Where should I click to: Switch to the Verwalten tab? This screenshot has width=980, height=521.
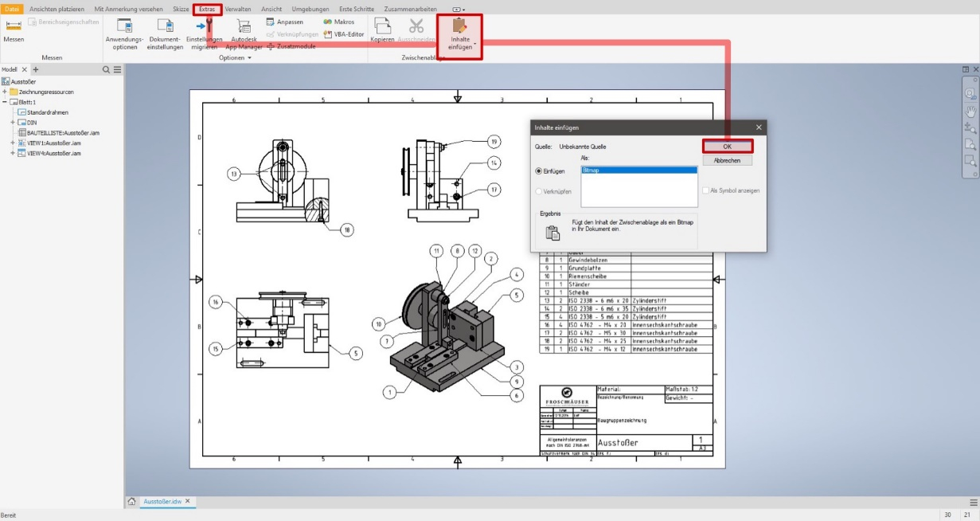[x=237, y=9]
